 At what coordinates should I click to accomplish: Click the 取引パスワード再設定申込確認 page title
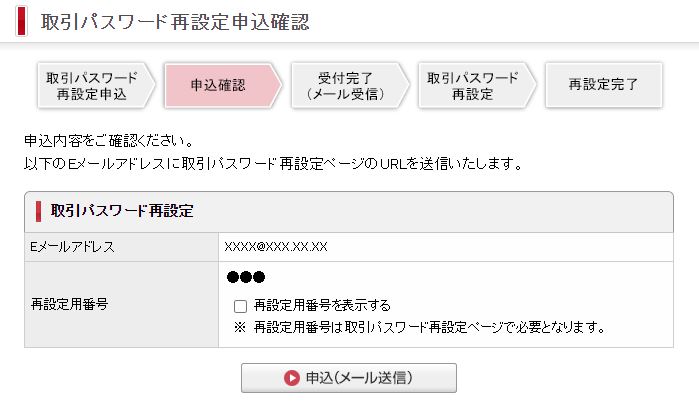(x=176, y=21)
